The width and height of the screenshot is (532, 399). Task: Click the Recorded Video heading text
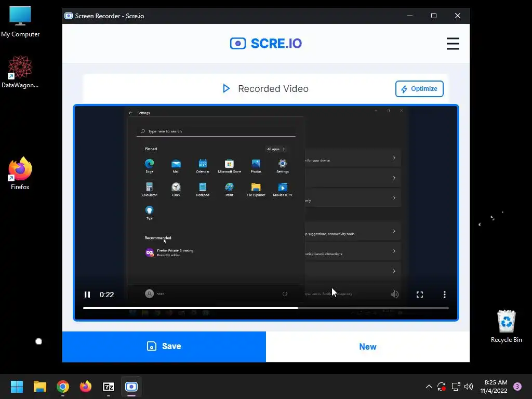(x=273, y=88)
